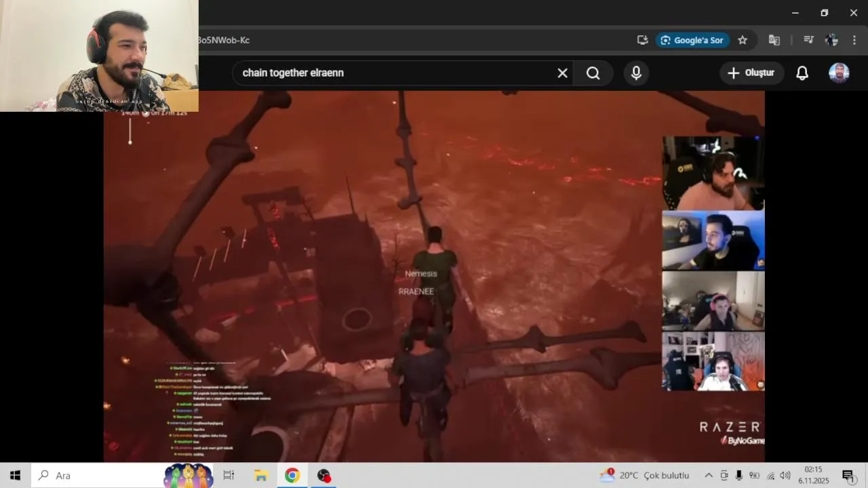This screenshot has height=488, width=868.
Task: Click the battery/power tray icon
Action: click(x=754, y=476)
